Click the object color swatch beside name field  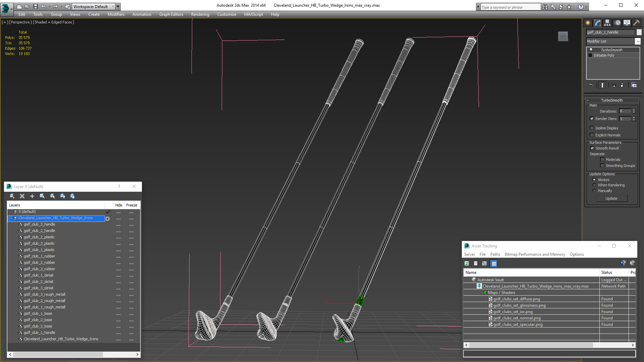click(639, 32)
